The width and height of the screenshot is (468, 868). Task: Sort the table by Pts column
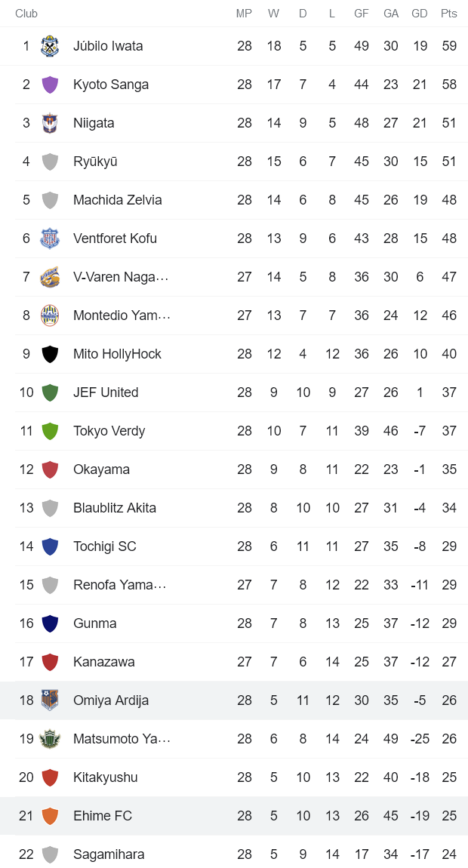[x=448, y=14]
